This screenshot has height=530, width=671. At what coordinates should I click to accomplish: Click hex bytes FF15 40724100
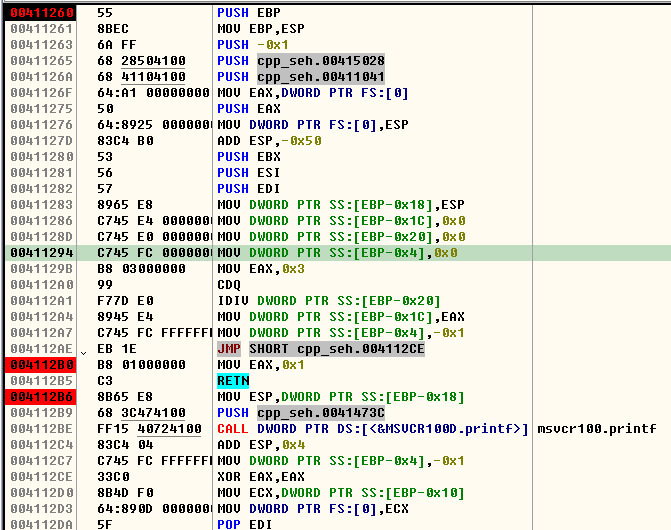[149, 429]
